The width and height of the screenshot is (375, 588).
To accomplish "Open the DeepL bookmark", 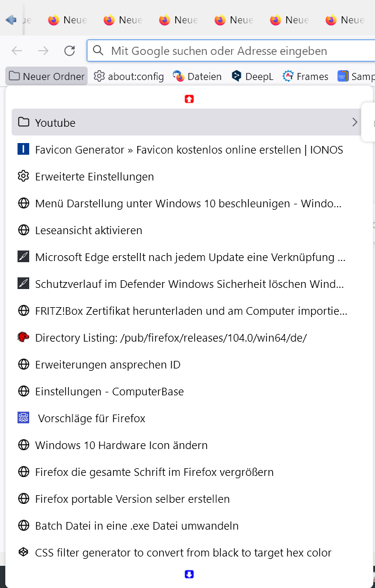I will [x=252, y=76].
